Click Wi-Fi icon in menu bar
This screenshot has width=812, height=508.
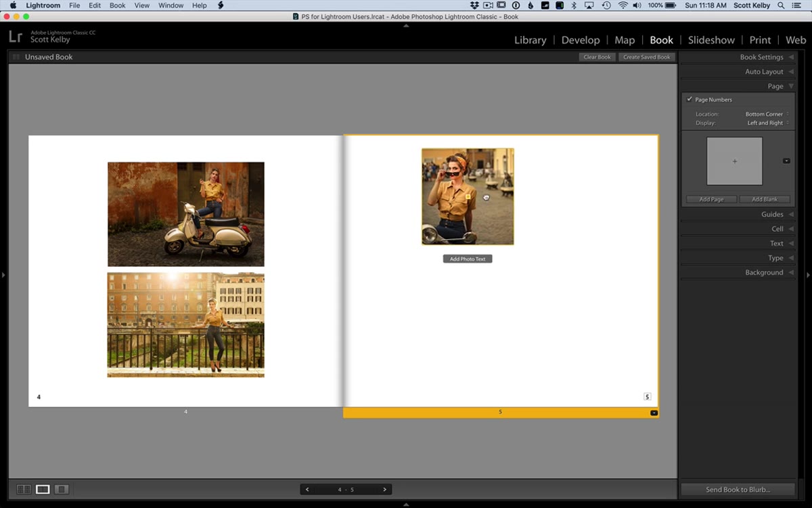point(623,5)
